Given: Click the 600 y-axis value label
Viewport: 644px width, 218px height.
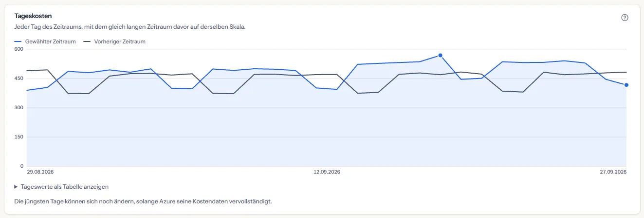Looking at the screenshot, I should (x=19, y=49).
